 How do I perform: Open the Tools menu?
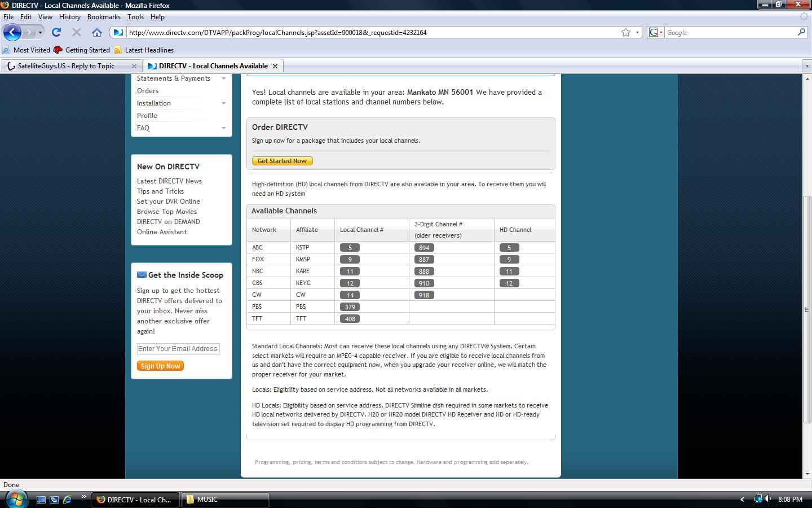(135, 17)
